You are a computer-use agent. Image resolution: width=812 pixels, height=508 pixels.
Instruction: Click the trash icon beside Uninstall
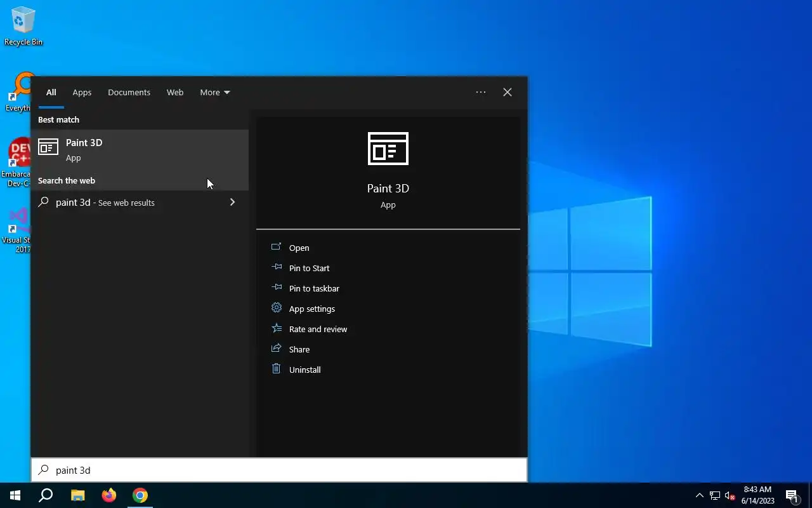click(276, 368)
